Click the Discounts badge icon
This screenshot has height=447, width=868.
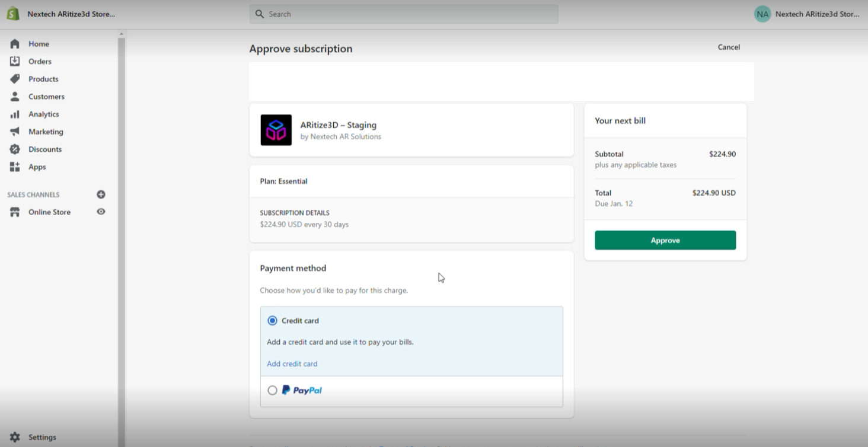[x=15, y=149]
